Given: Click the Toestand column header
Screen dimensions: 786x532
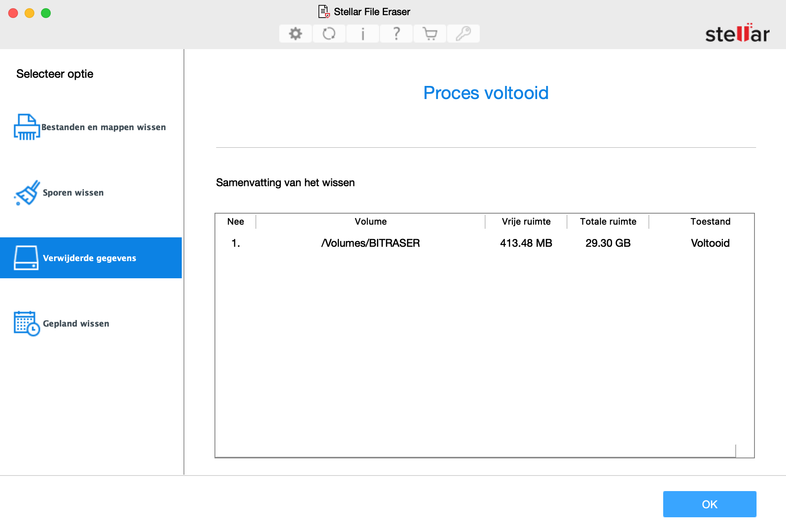Looking at the screenshot, I should click(x=710, y=221).
